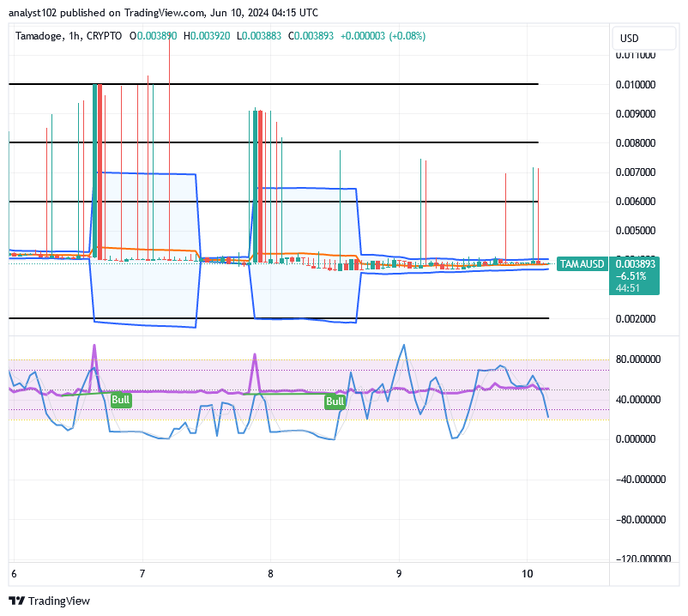Click the 0.007000 price axis label
The height and width of the screenshot is (616, 688).
point(636,172)
